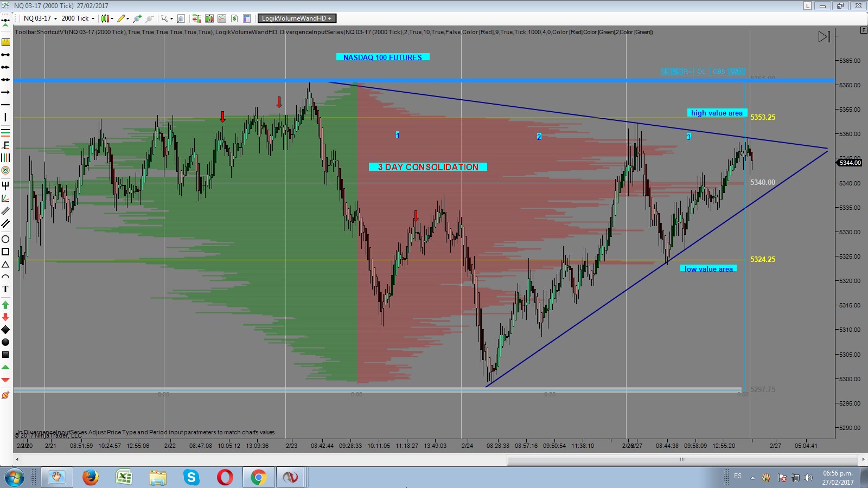Screen dimensions: 868x488
Task: Click the scrollbar left arrow
Action: click(x=17, y=459)
